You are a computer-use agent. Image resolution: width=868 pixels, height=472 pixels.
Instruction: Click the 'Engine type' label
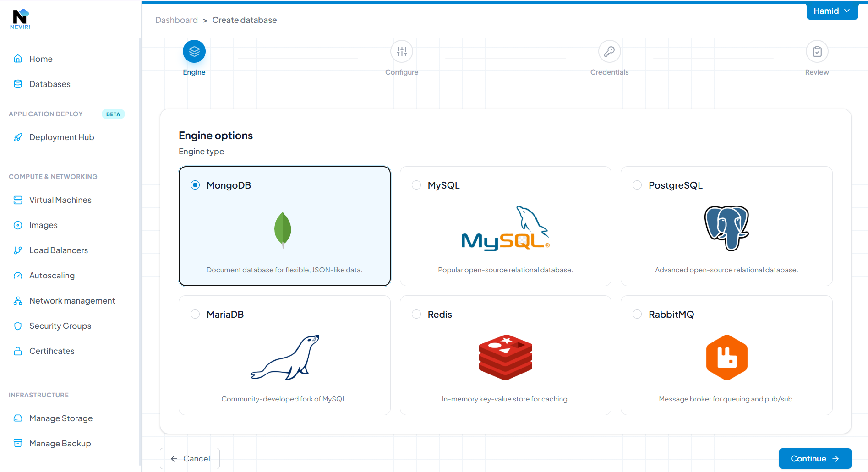pos(201,152)
